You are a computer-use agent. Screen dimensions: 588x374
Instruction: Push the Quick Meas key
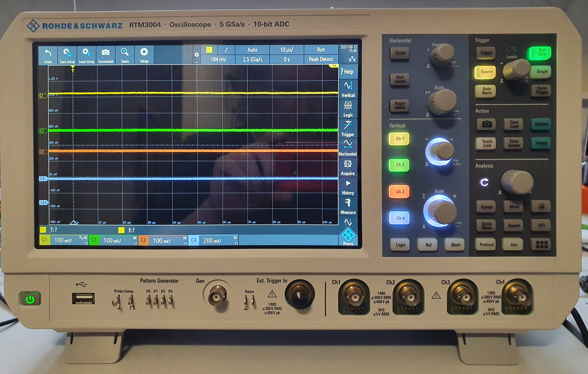pyautogui.click(x=486, y=225)
